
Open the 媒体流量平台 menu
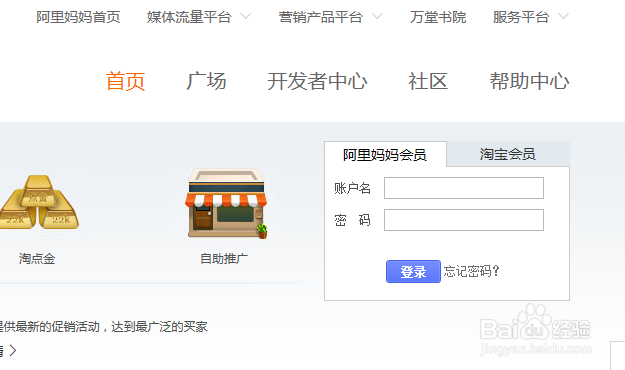[189, 17]
